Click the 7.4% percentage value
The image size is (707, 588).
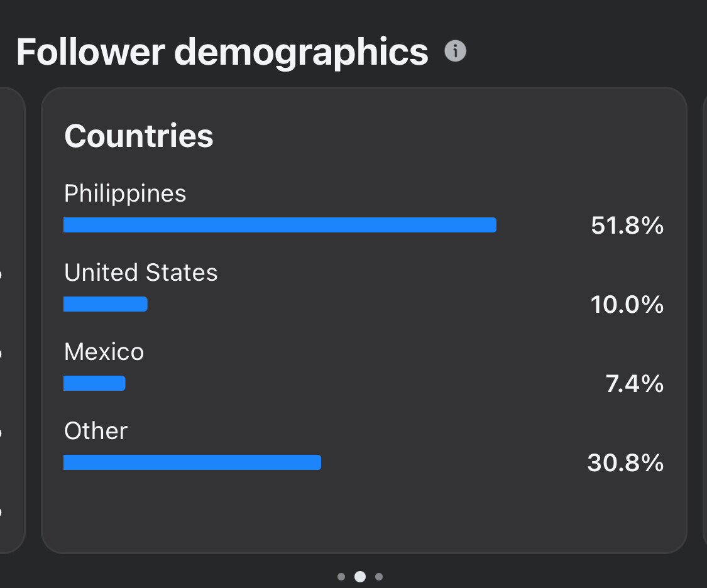click(634, 384)
